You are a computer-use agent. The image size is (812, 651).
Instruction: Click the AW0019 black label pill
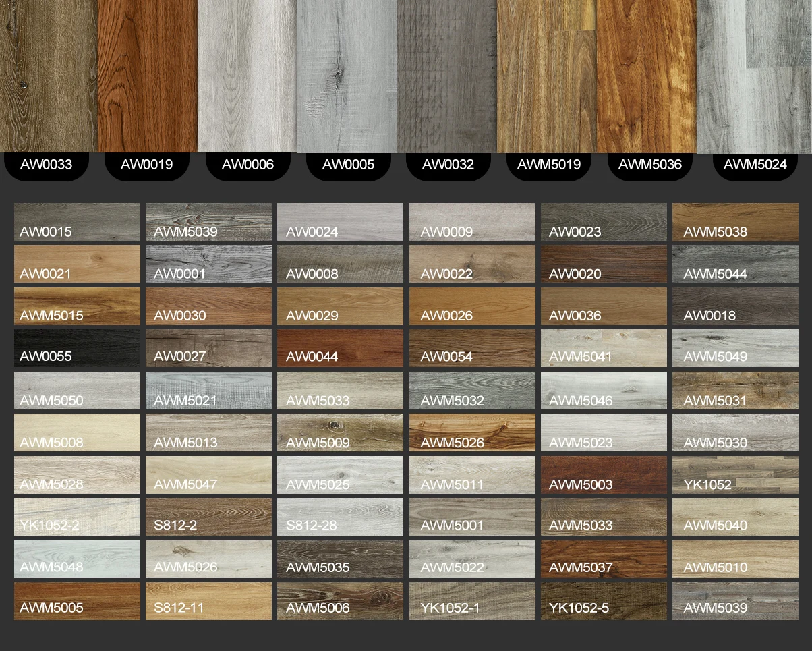coord(146,165)
